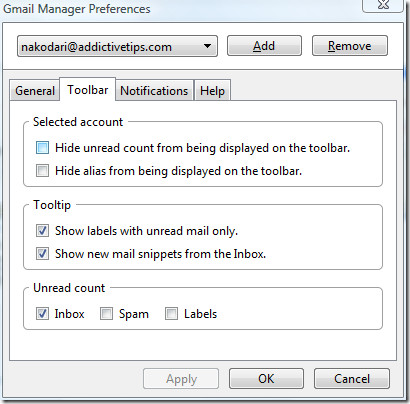Click the Cancel button
Viewport: 410px width, 404px height.
point(352,379)
